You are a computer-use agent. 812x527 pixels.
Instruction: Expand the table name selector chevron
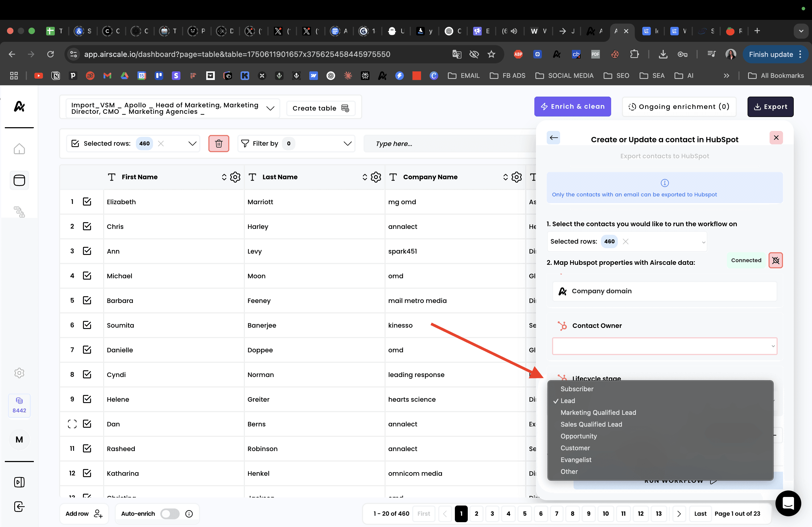tap(270, 108)
